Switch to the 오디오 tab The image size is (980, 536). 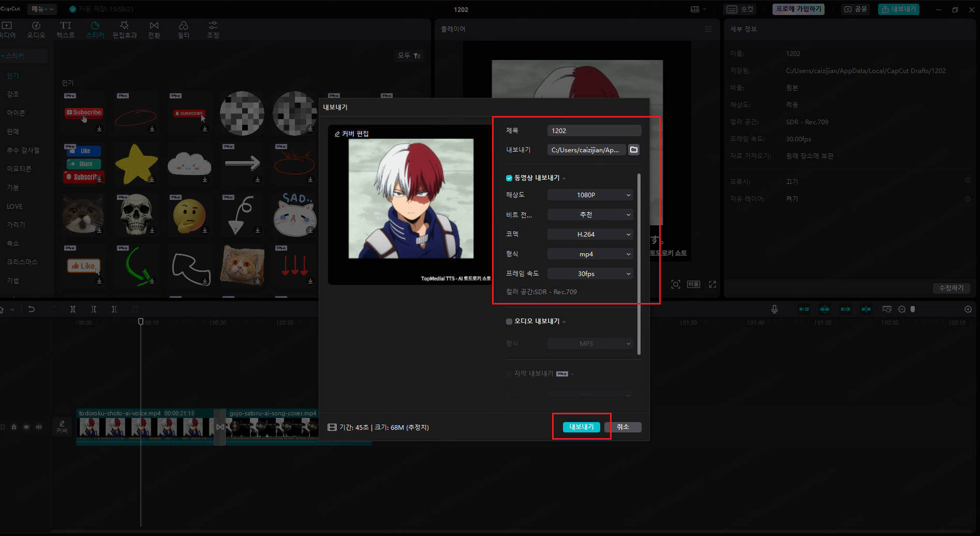36,30
